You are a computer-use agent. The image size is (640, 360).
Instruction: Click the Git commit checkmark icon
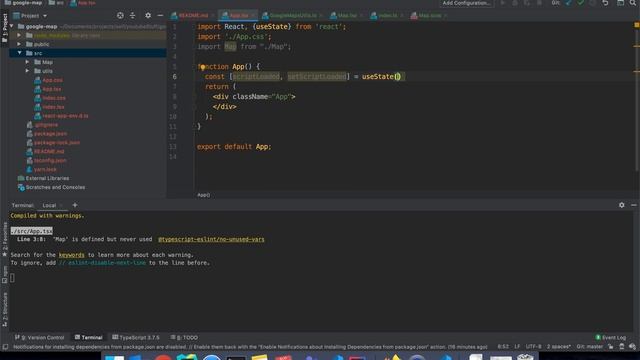(580, 3)
